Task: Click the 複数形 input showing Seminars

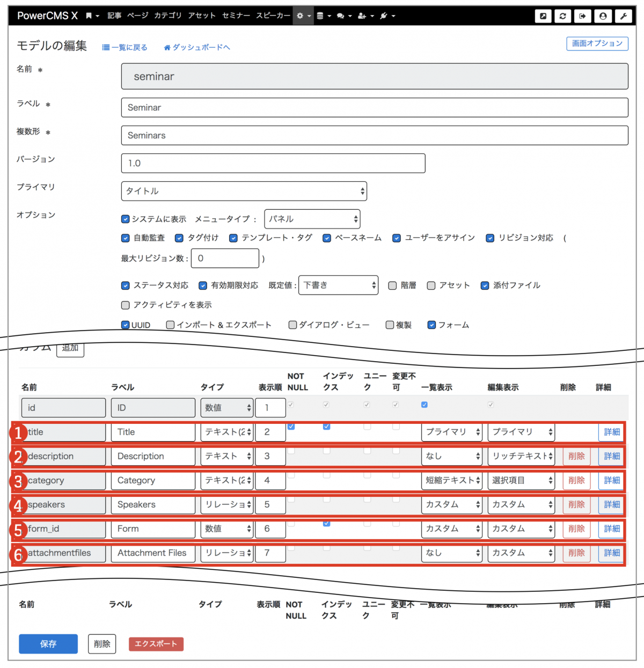Action: [x=374, y=135]
